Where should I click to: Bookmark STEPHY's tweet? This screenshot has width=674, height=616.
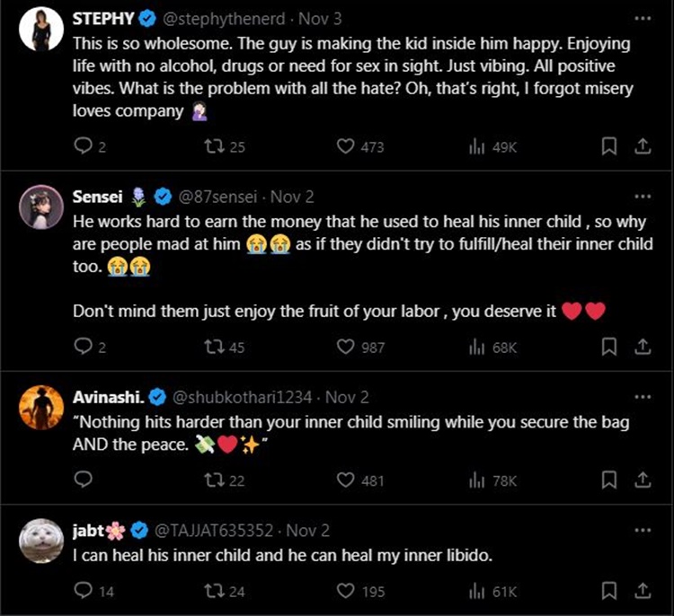(x=608, y=147)
